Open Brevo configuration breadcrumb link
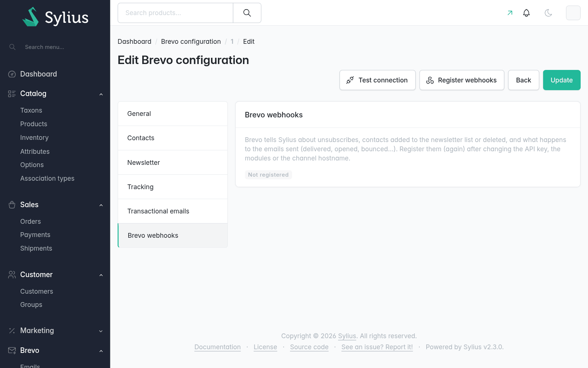Screen dimensions: 588x368 click(191, 42)
